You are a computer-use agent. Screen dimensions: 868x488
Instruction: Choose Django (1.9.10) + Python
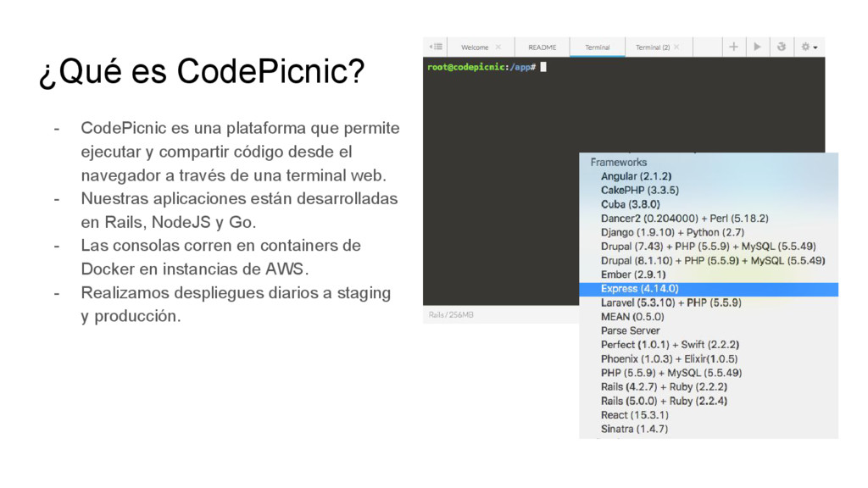coord(672,232)
